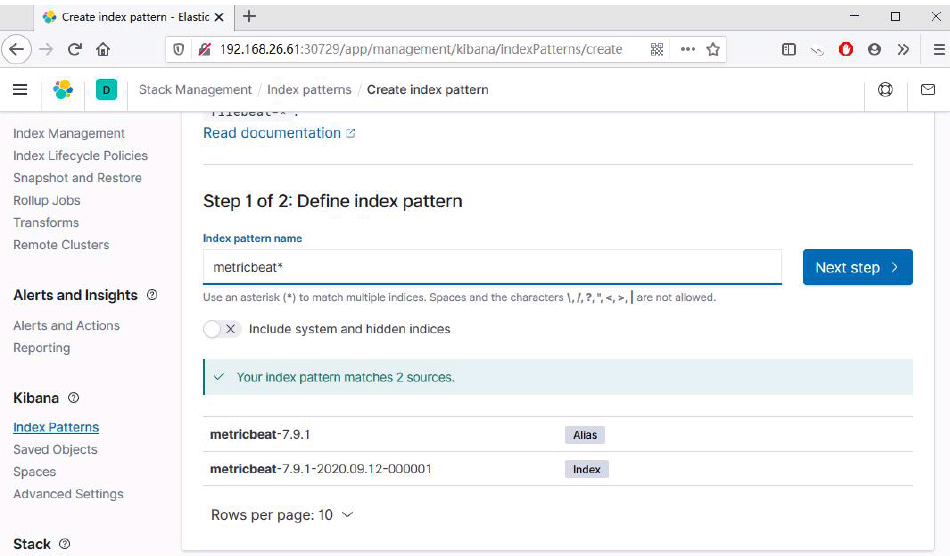Viewport: 950px width, 556px height.
Task: Close the Create index pattern tab
Action: pos(219,17)
